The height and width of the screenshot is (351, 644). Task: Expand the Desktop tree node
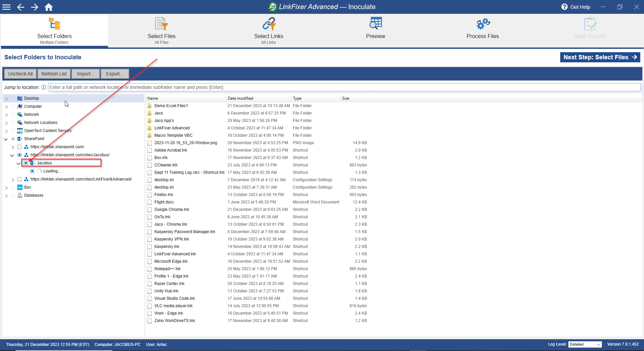click(6, 99)
